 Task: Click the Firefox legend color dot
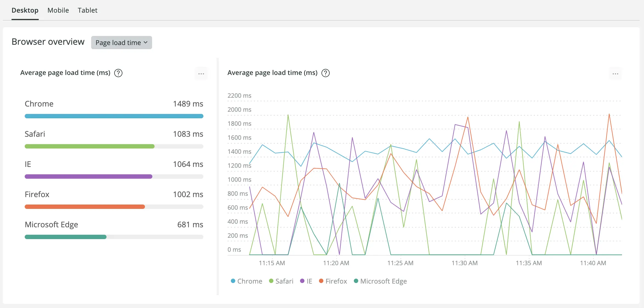click(321, 281)
